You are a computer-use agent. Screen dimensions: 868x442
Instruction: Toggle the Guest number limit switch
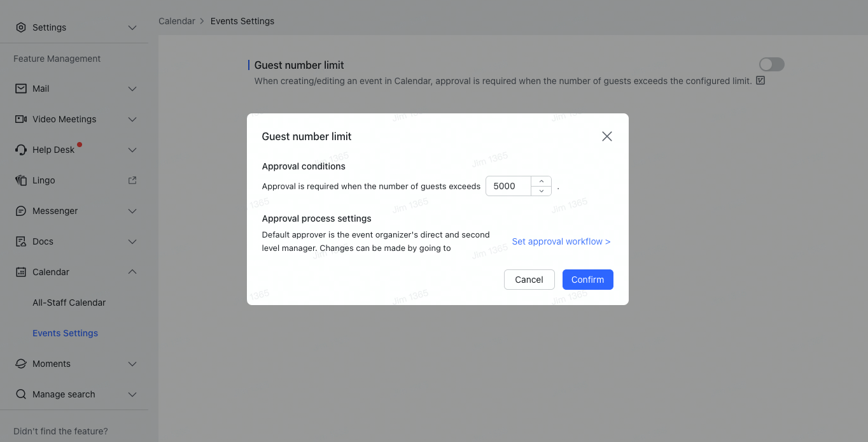(x=771, y=64)
